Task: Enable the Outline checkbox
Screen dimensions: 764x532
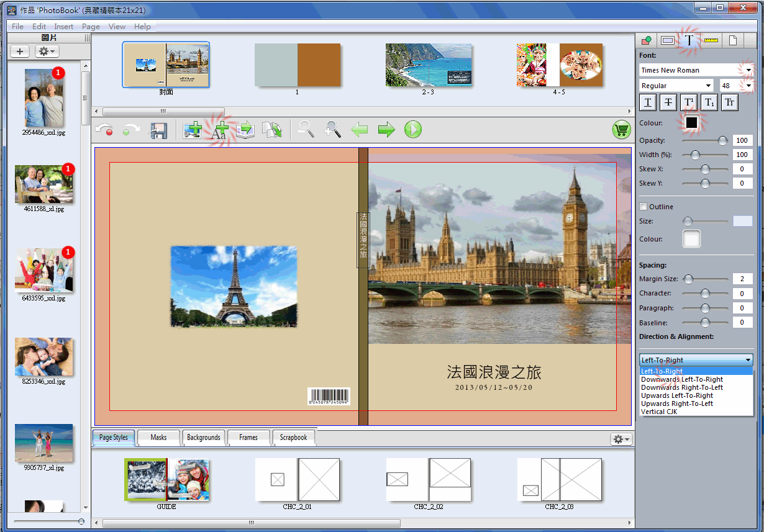Action: (643, 207)
